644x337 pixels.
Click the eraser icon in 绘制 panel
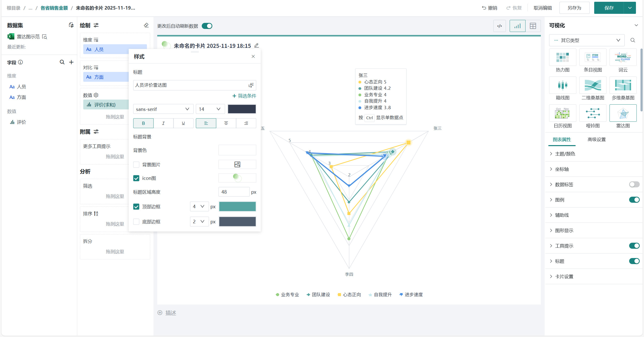(x=146, y=25)
